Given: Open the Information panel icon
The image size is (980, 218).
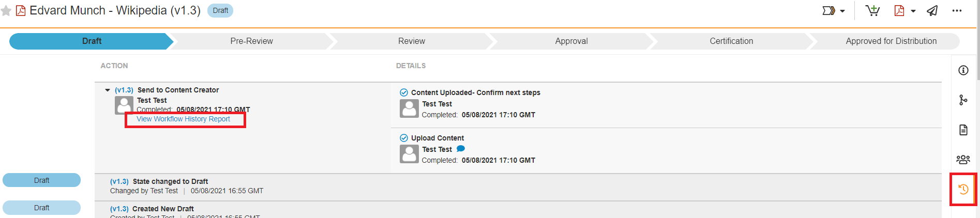Looking at the screenshot, I should (x=963, y=70).
